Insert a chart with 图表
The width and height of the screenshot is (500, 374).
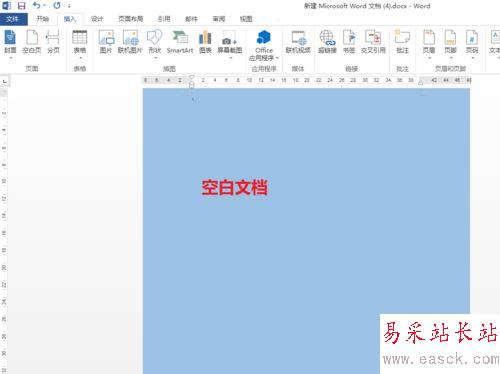[x=205, y=42]
